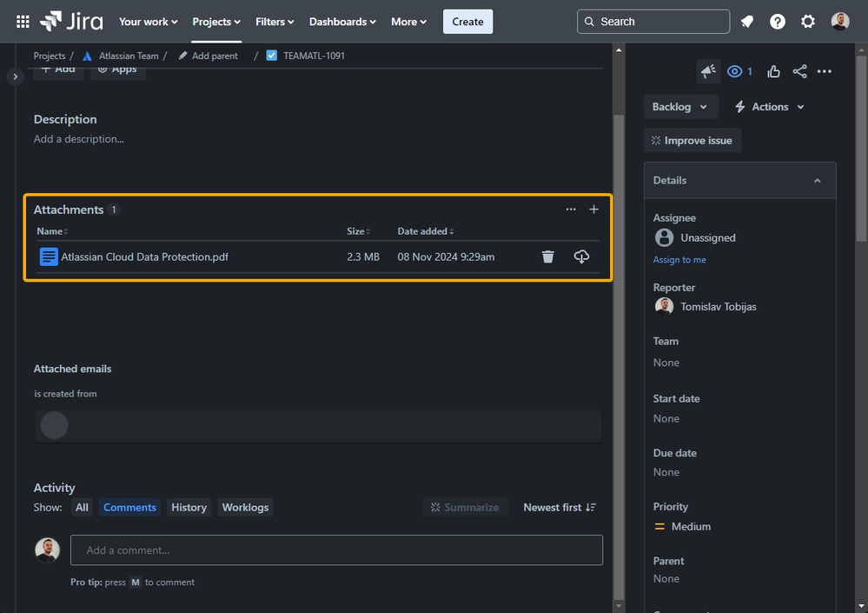Viewport: 868px width, 613px height.
Task: Show History activity tab
Action: tap(189, 507)
